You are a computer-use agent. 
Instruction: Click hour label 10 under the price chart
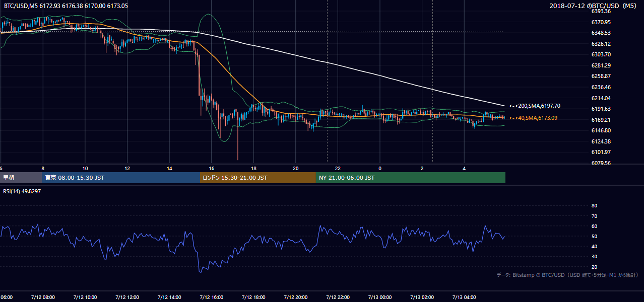[x=85, y=169]
